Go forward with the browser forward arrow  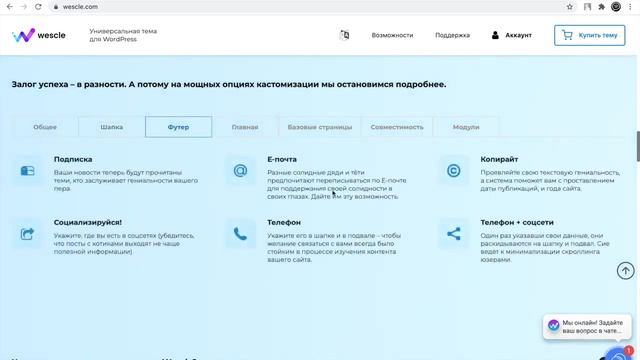(x=24, y=7)
